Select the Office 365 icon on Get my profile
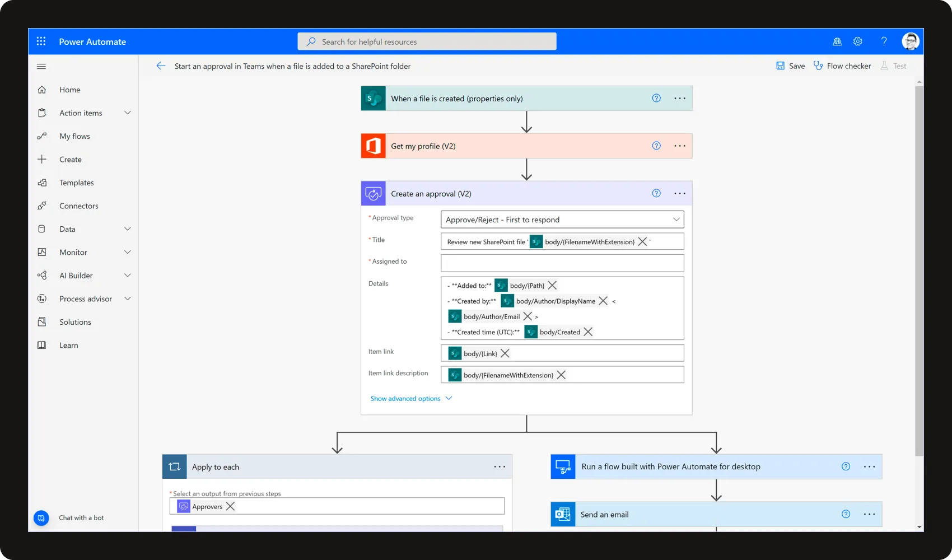The height and width of the screenshot is (560, 952). [x=373, y=146]
